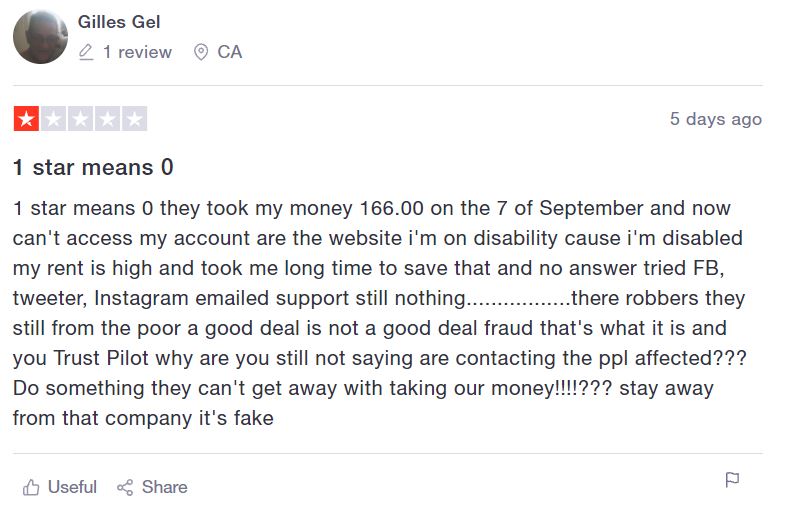Viewport: 792px width, 528px height.
Task: Click the Gilles Gel profile avatar
Action: [x=40, y=37]
